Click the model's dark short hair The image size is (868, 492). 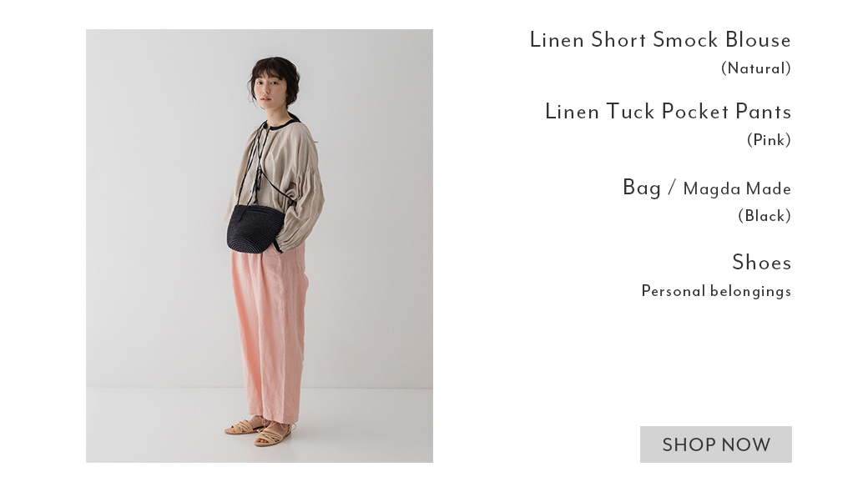pos(277,74)
